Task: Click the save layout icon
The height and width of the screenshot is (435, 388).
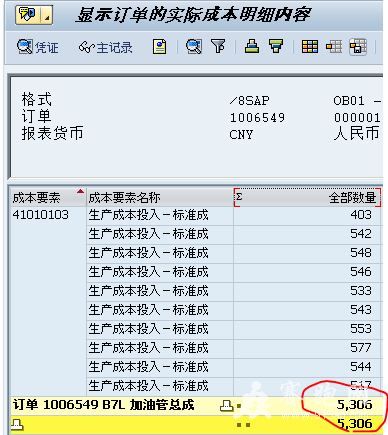Action: point(358,46)
